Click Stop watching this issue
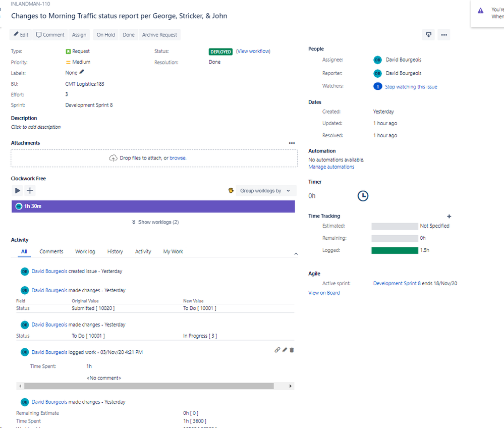The width and height of the screenshot is (504, 428). [x=411, y=87]
